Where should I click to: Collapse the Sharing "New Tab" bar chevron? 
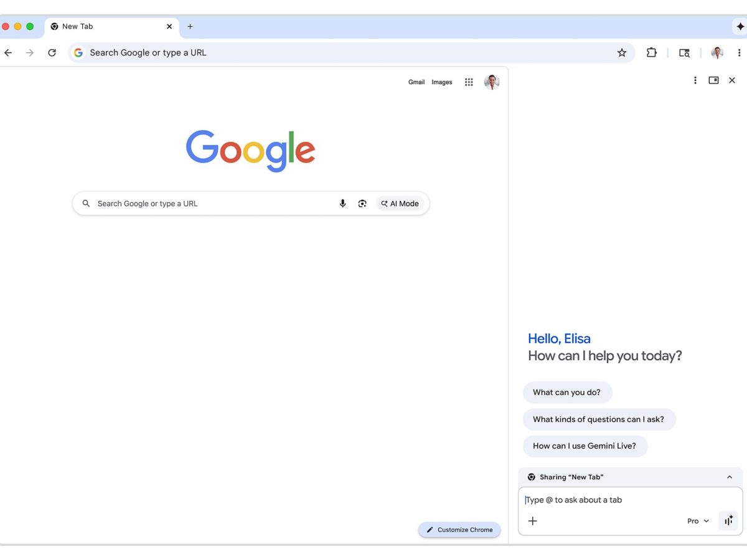(730, 477)
